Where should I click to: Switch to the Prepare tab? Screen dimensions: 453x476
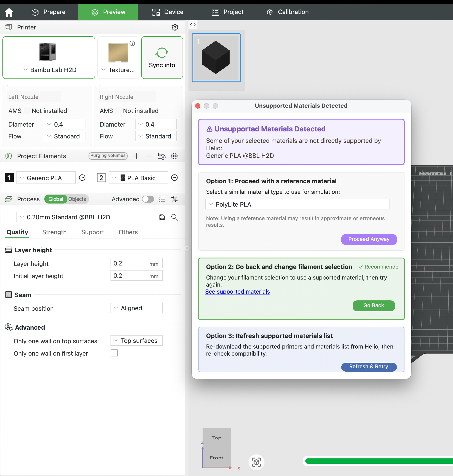tap(49, 12)
